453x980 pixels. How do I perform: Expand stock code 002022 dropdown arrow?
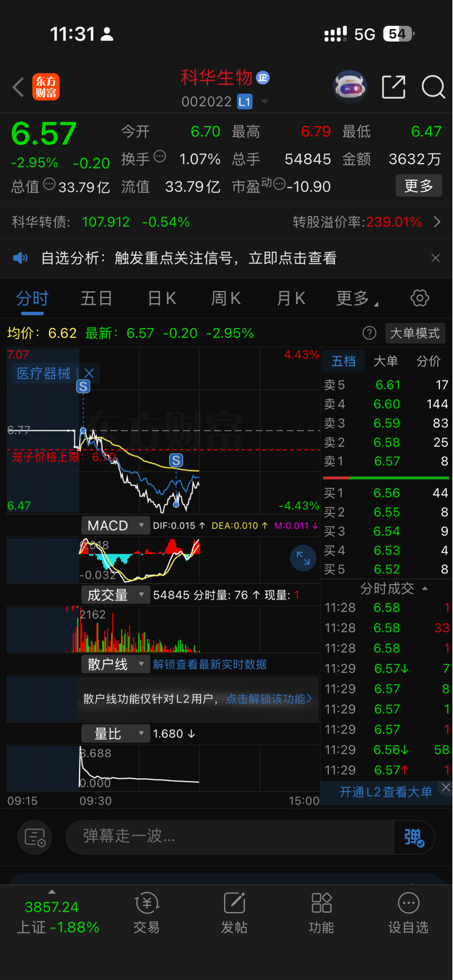click(x=265, y=102)
